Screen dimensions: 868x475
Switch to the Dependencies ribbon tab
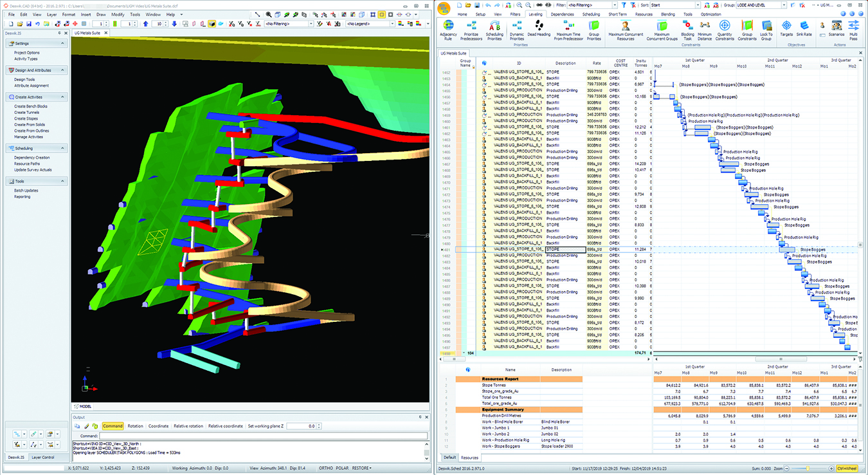point(563,14)
